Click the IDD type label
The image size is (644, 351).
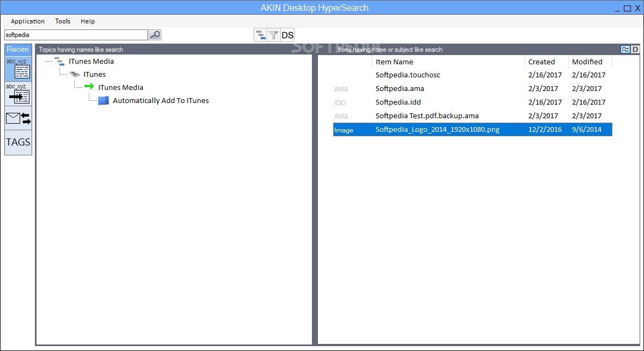340,102
